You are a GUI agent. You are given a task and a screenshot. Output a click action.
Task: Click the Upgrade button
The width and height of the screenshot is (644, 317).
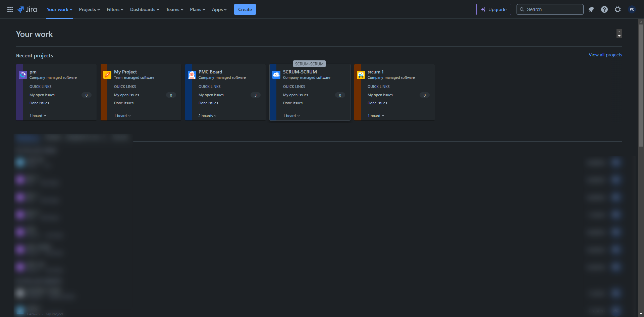click(494, 9)
